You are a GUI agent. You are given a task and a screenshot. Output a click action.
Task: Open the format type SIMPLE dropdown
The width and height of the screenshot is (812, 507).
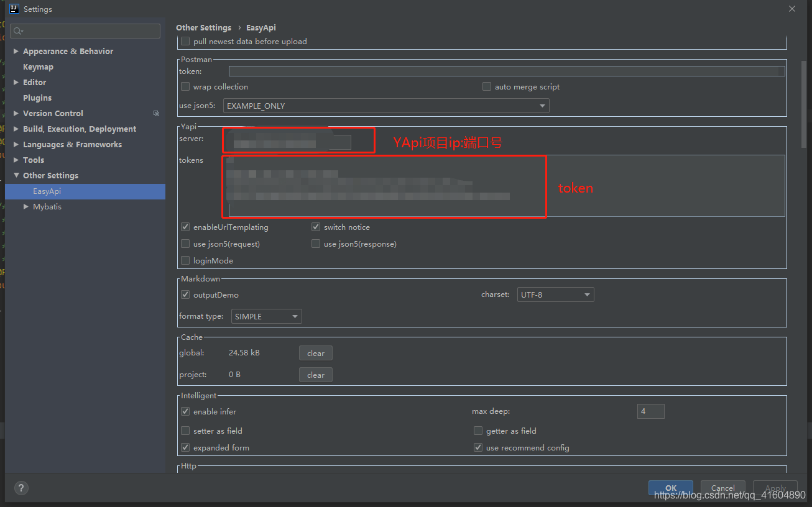[266, 317]
